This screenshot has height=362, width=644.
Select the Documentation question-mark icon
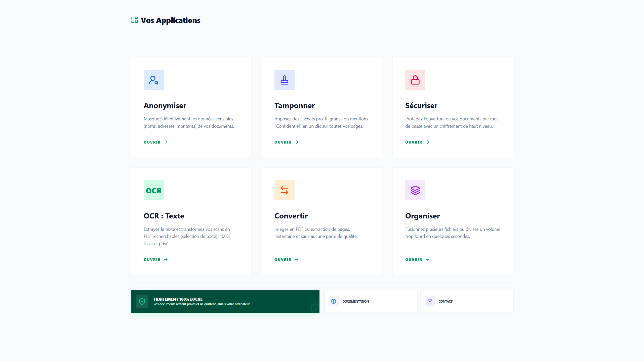coord(333,301)
